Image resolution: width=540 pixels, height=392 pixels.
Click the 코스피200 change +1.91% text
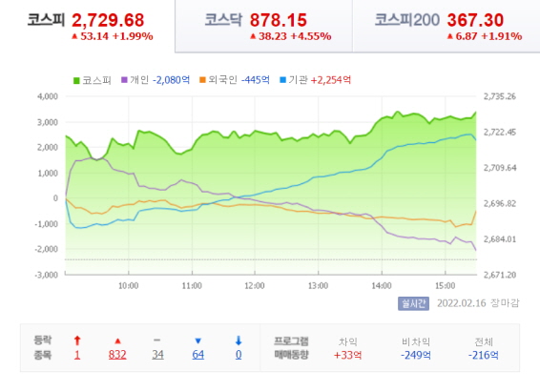[502, 36]
